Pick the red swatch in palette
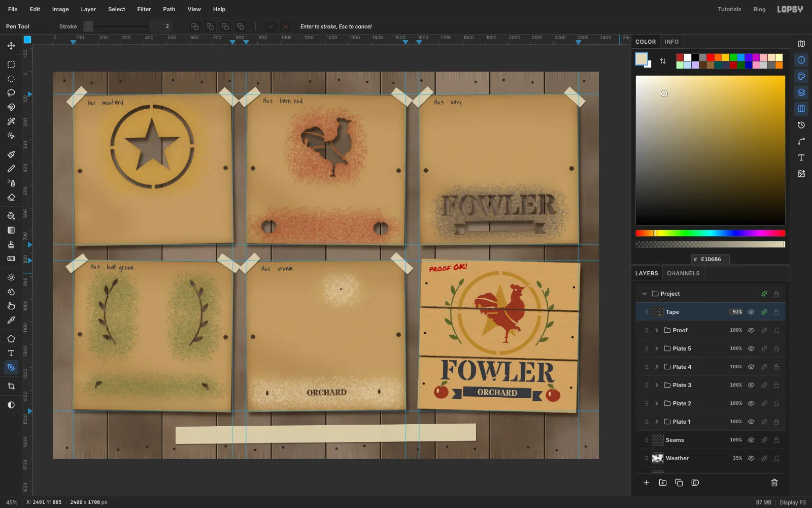 click(x=710, y=57)
